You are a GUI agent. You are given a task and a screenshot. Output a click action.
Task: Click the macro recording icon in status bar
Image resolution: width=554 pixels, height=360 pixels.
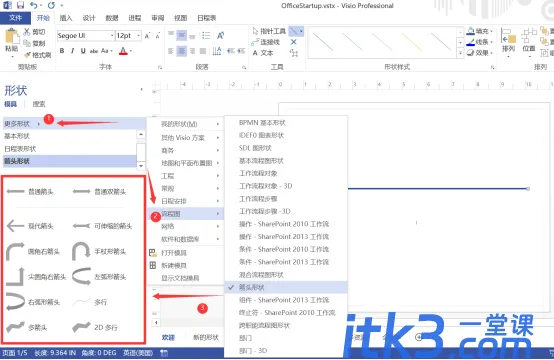tap(164, 353)
